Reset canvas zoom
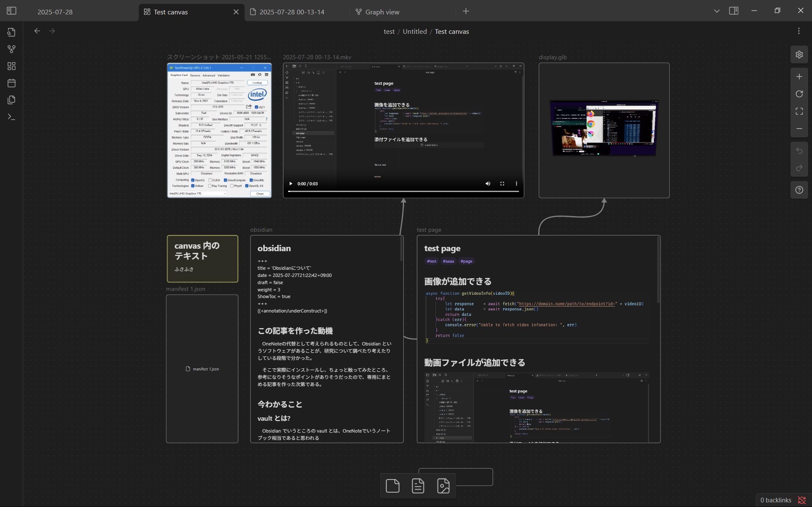The image size is (812, 507). (x=799, y=94)
